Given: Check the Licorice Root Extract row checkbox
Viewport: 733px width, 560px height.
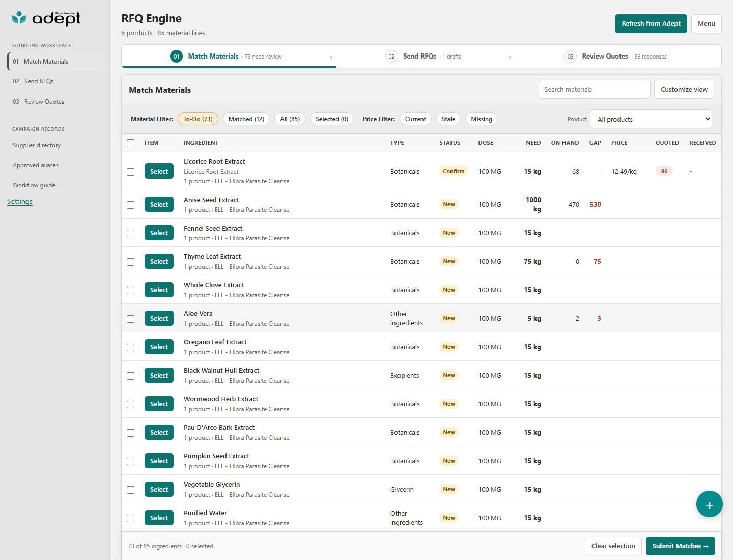Looking at the screenshot, I should pyautogui.click(x=131, y=172).
